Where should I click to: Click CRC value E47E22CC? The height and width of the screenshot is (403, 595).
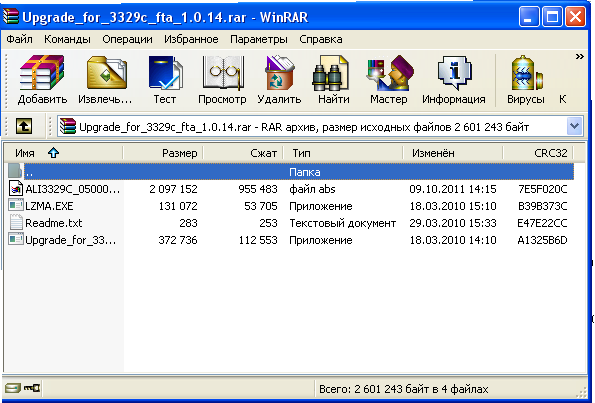coord(542,223)
